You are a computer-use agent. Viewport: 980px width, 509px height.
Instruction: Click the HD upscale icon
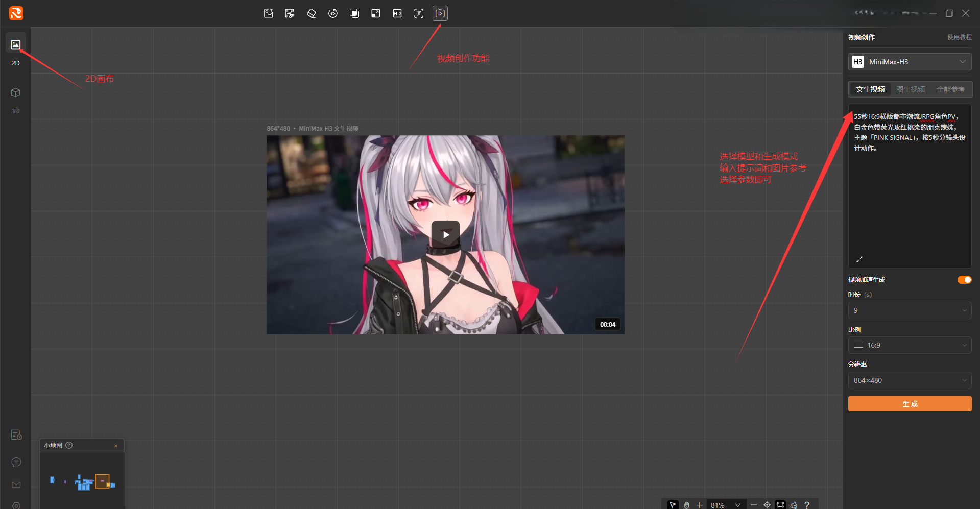click(397, 13)
